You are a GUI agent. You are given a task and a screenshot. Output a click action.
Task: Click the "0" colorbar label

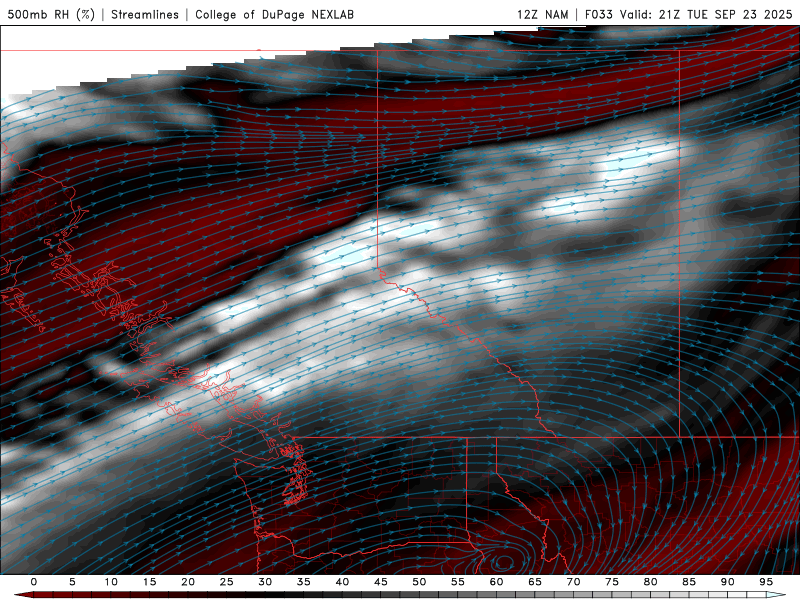coord(34,582)
